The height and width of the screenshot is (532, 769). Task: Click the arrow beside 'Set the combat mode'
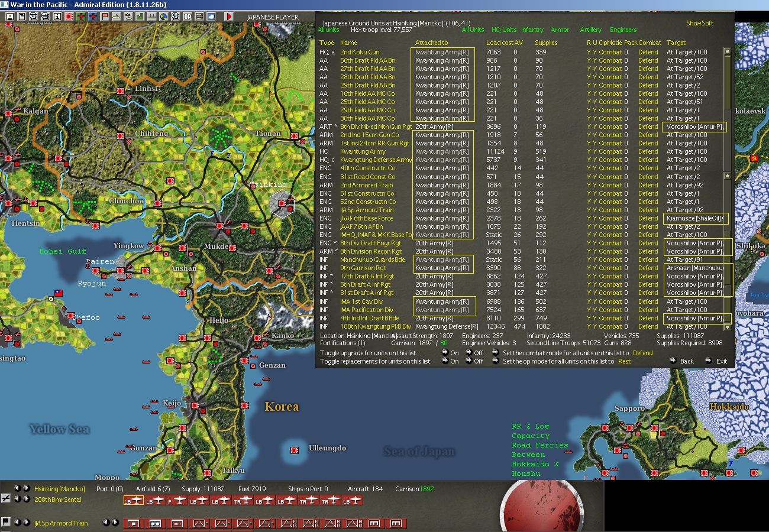pyautogui.click(x=495, y=353)
